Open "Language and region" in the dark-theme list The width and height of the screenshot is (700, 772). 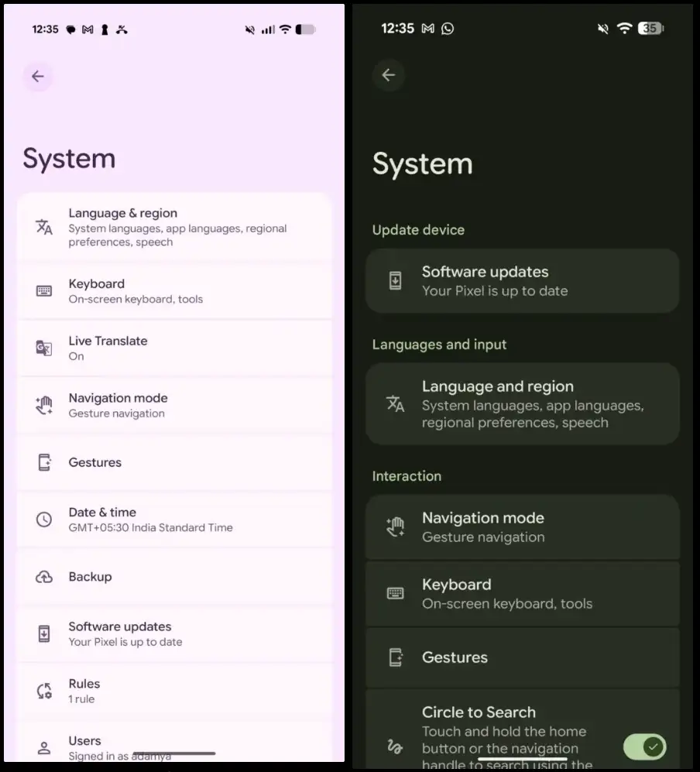pos(497,386)
